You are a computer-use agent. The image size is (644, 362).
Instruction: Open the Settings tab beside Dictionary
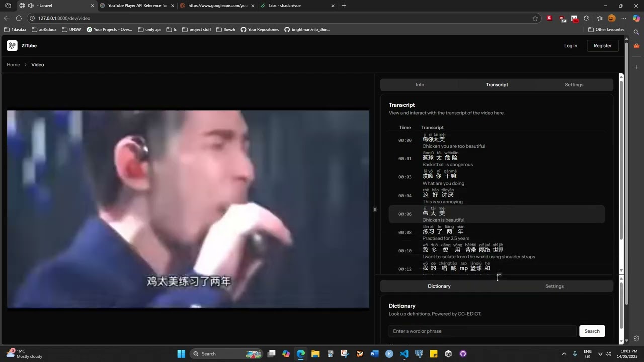click(x=554, y=286)
